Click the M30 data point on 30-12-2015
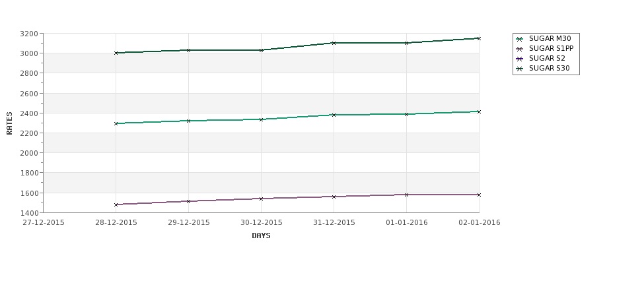Screen dimensions: 644x283 pos(261,120)
